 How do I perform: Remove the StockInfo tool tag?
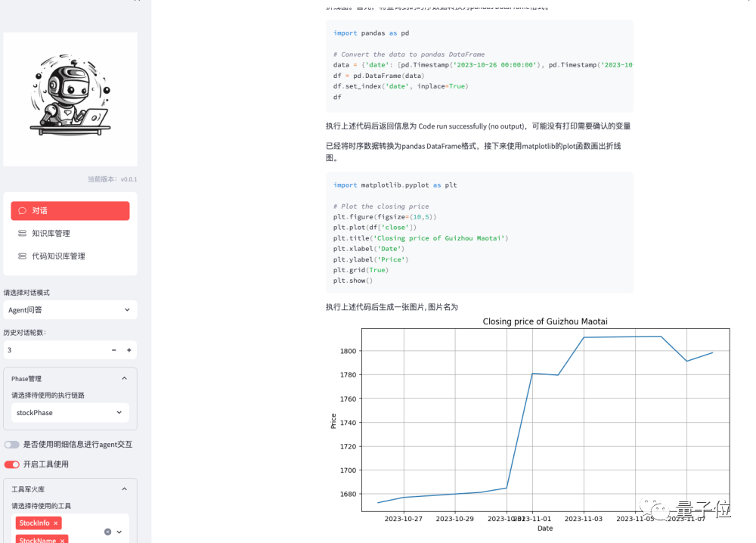[56, 523]
